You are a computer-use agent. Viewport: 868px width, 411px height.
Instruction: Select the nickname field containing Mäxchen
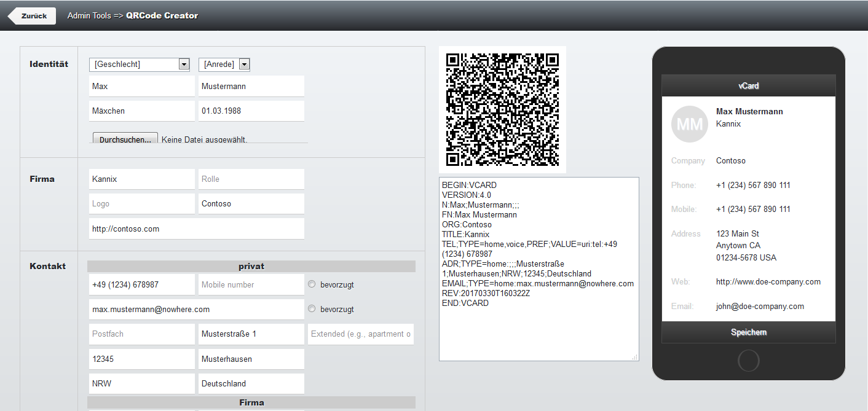point(142,111)
